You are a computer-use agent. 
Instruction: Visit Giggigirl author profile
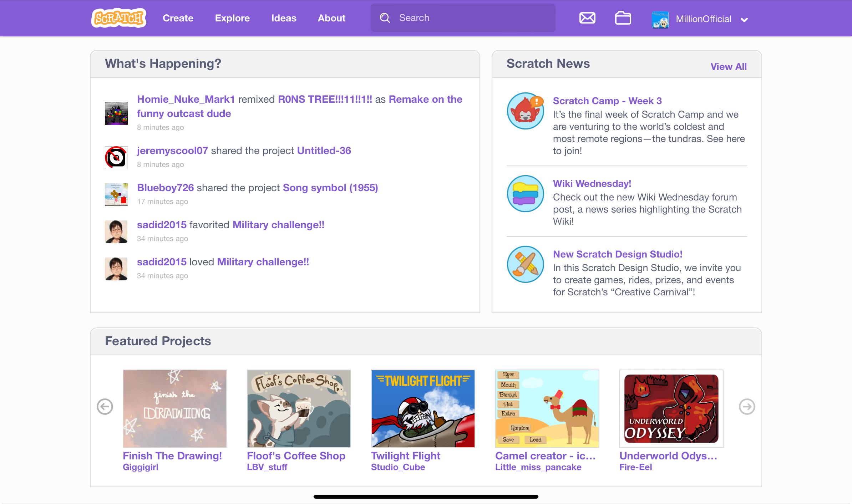[141, 467]
